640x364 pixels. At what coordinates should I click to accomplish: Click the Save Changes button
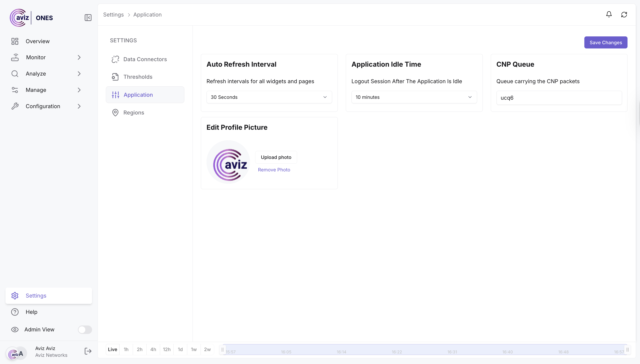tap(606, 43)
